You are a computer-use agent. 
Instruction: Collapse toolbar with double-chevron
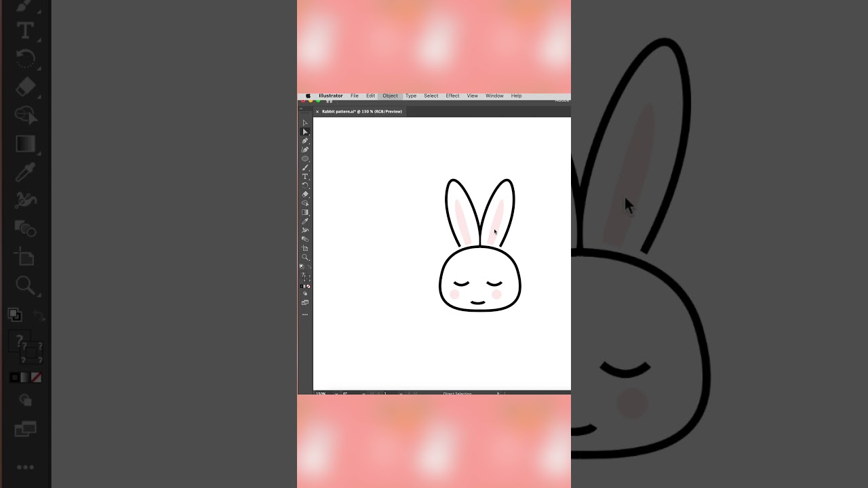click(302, 108)
